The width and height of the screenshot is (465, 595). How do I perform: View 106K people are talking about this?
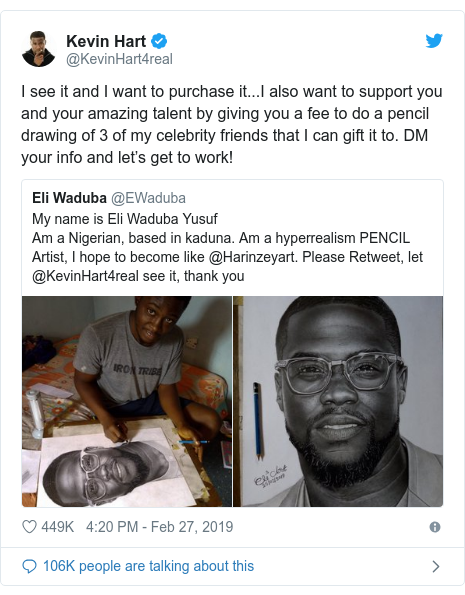click(148, 566)
